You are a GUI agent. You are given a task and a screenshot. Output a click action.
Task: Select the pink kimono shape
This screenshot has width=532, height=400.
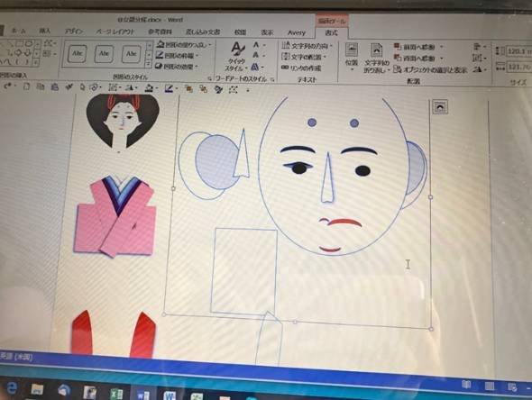click(115, 217)
